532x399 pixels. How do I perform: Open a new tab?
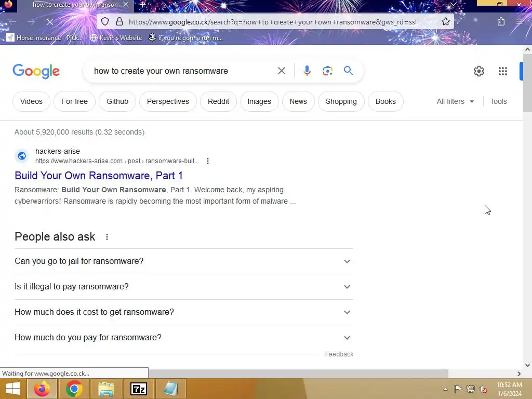[143, 5]
